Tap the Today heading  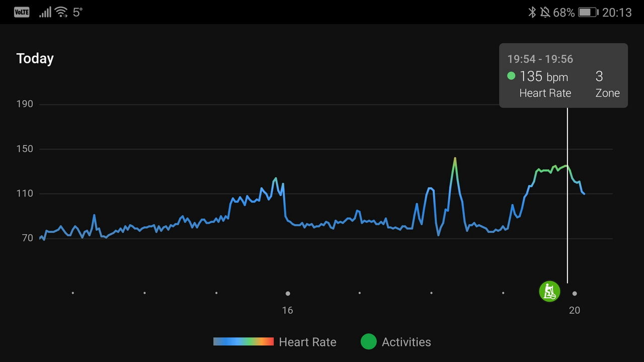tap(35, 58)
